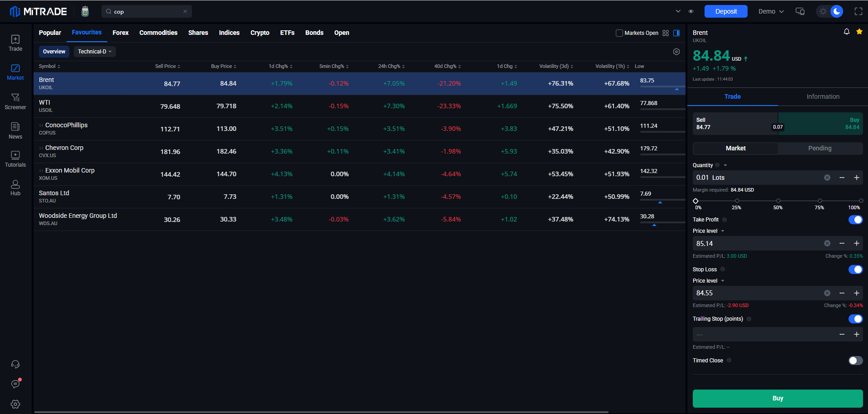Open the News sidebar section

pyautogui.click(x=15, y=131)
